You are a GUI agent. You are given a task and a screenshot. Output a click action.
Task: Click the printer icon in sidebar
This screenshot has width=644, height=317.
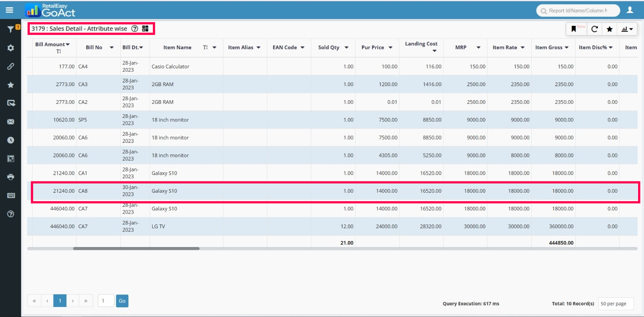pos(11,177)
